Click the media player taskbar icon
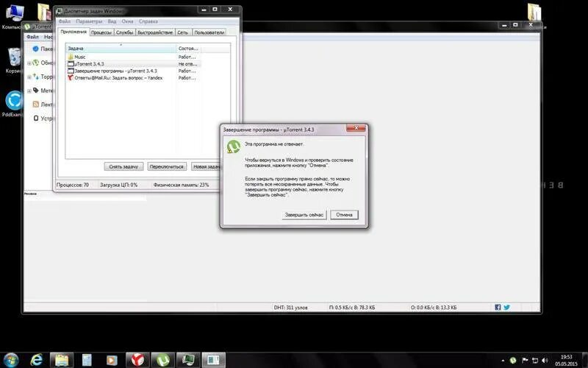This screenshot has height=368, width=588. [x=112, y=360]
